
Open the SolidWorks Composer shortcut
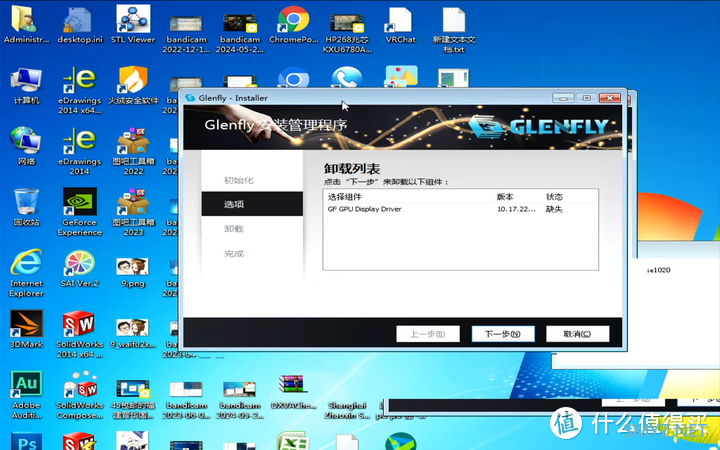[x=79, y=395]
